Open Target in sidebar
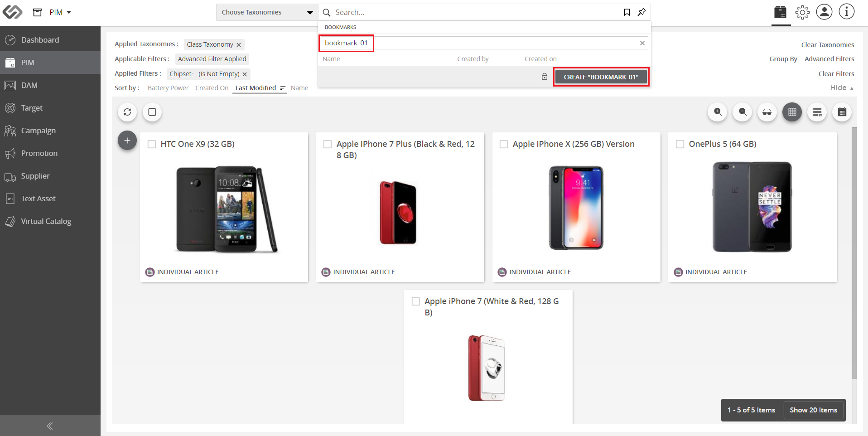 (50, 108)
